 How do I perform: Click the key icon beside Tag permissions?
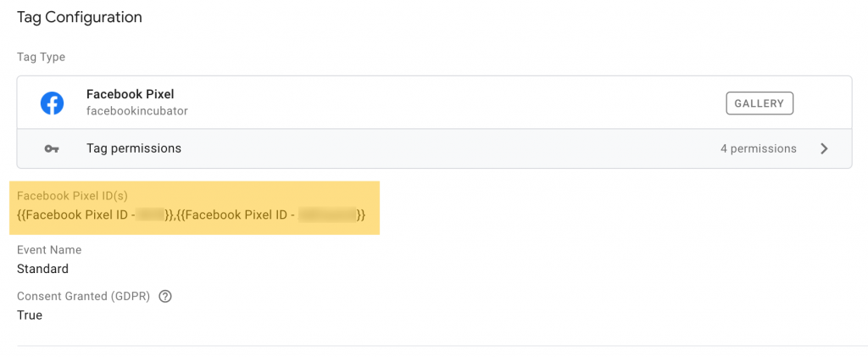tap(53, 148)
